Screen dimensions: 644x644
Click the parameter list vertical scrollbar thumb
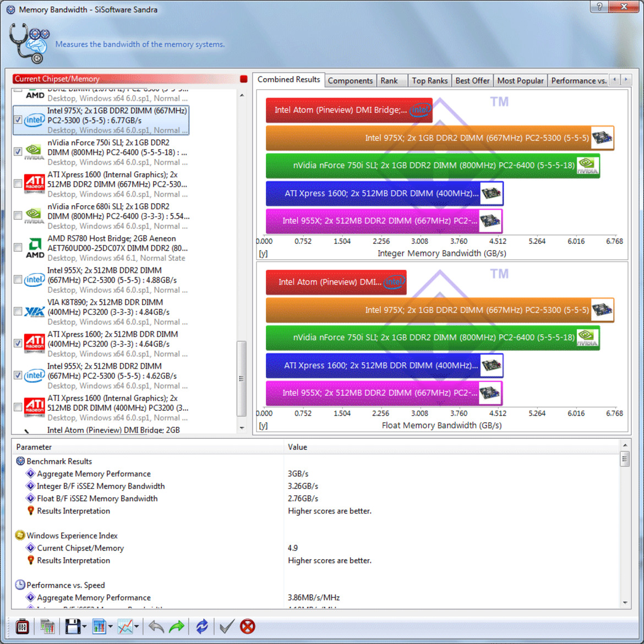(625, 459)
